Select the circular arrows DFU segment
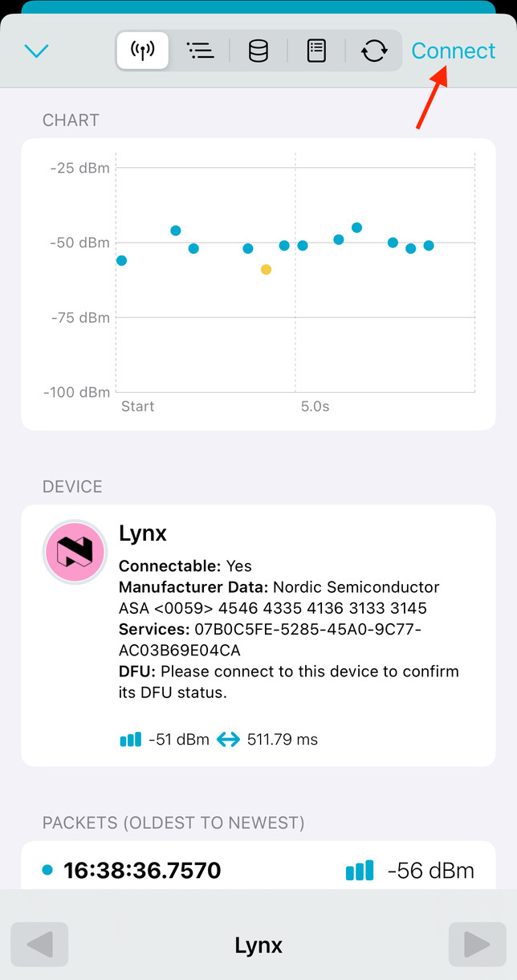Viewport: 517px width, 980px height. (374, 51)
